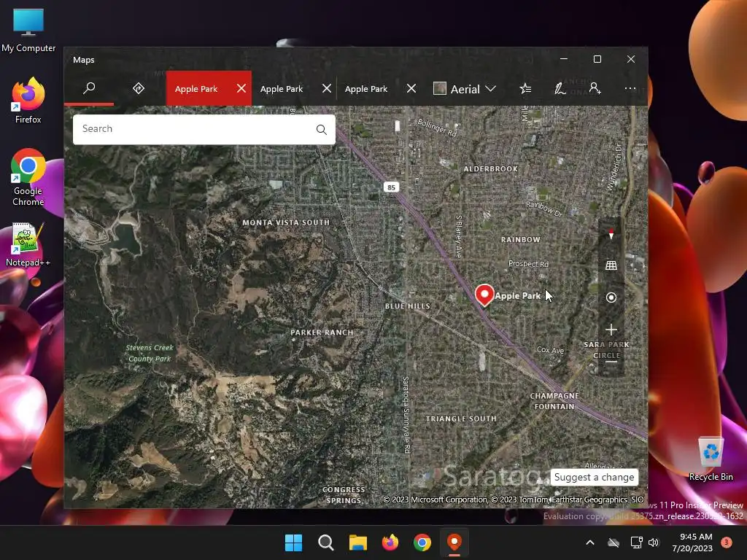747x560 pixels.
Task: Click the PARKER RANCH map label
Action: pyautogui.click(x=322, y=332)
